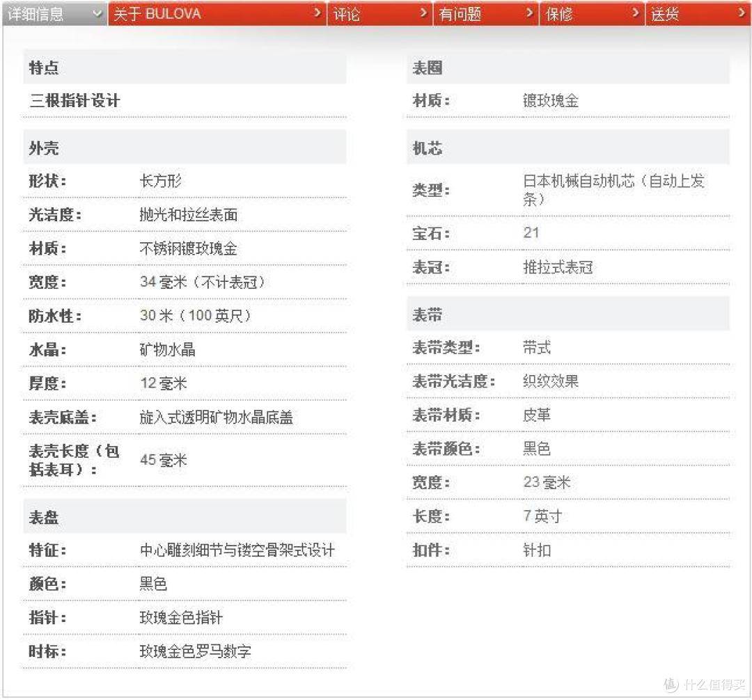
Task: Open the 关于 BULOVA tab
Action: pos(217,13)
